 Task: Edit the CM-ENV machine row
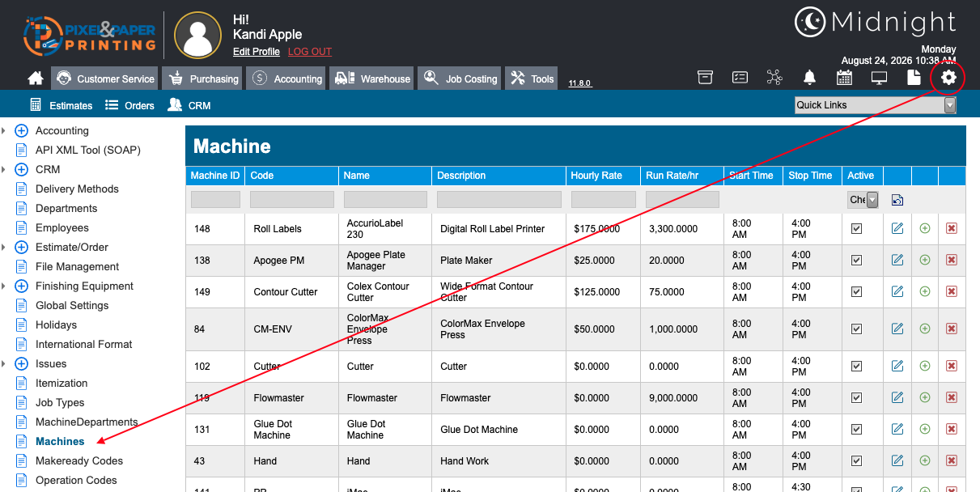tap(897, 329)
